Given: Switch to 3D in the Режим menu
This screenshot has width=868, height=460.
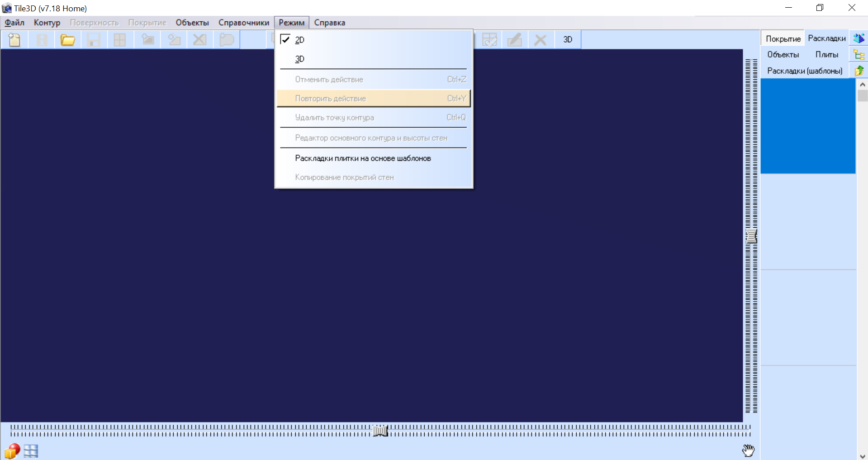Looking at the screenshot, I should pos(374,59).
